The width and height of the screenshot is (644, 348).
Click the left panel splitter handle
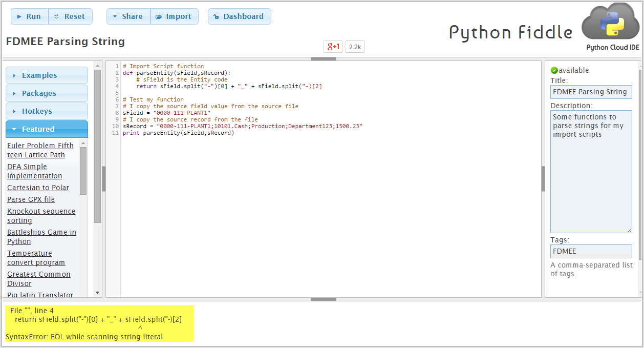(104, 179)
